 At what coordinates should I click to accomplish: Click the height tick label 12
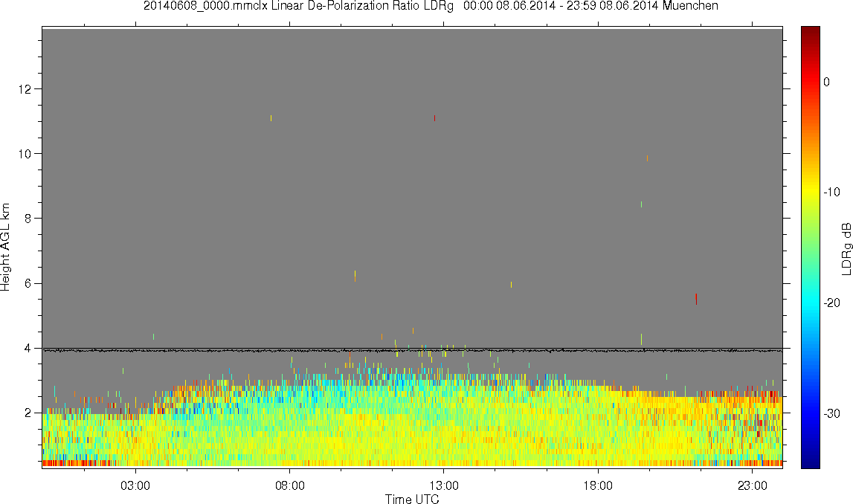click(x=25, y=88)
